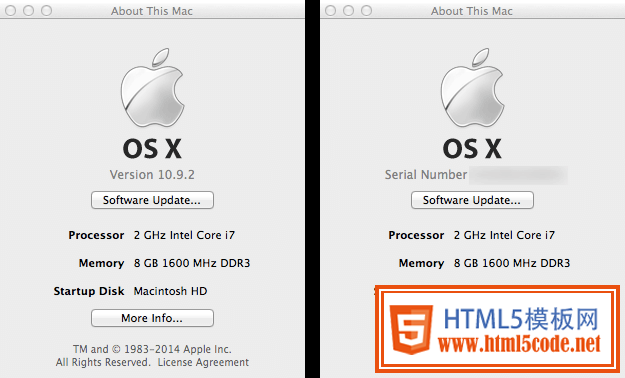Image resolution: width=625 pixels, height=378 pixels.
Task: Click the Memory label in right window
Action: coord(421,263)
